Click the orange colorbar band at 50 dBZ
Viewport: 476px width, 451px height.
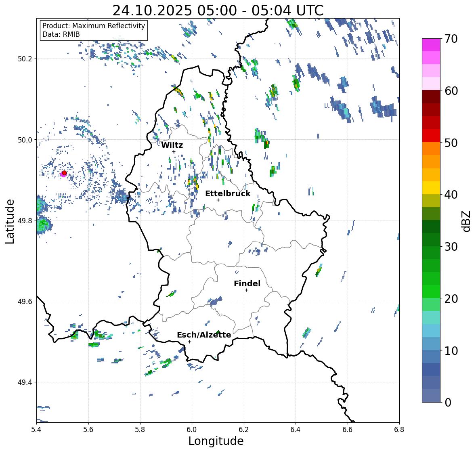(431, 149)
